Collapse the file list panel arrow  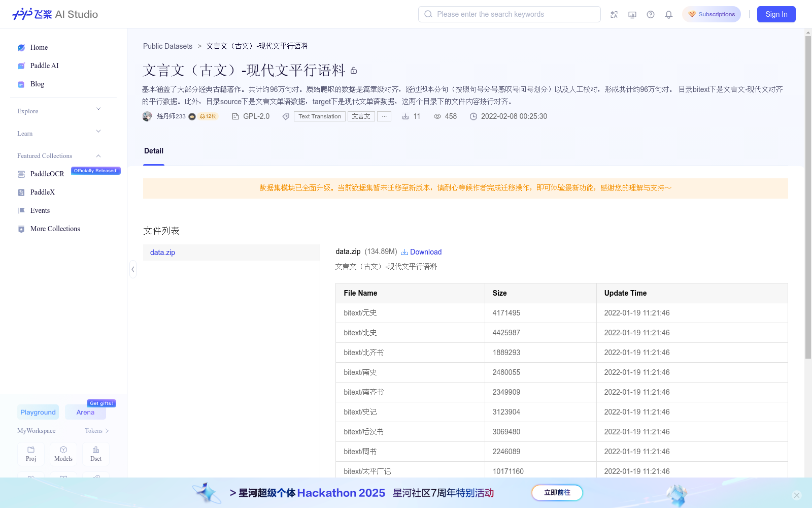pyautogui.click(x=133, y=269)
